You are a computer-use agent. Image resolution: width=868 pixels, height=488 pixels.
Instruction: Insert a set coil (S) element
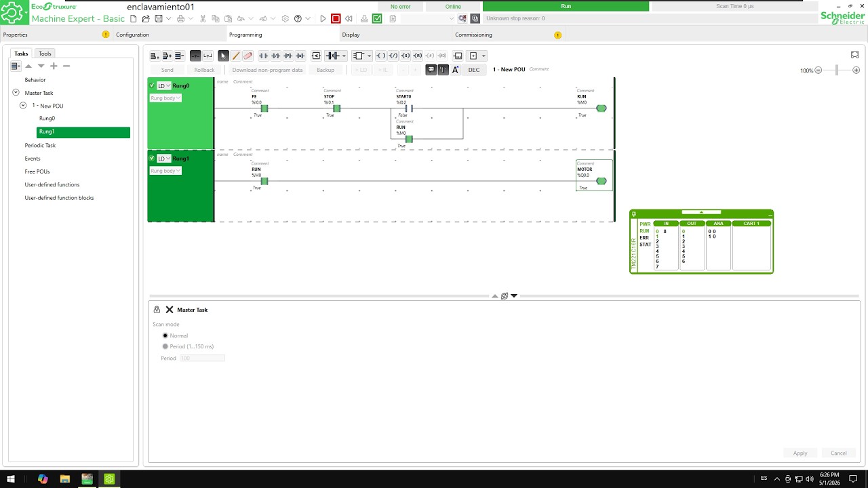[406, 56]
